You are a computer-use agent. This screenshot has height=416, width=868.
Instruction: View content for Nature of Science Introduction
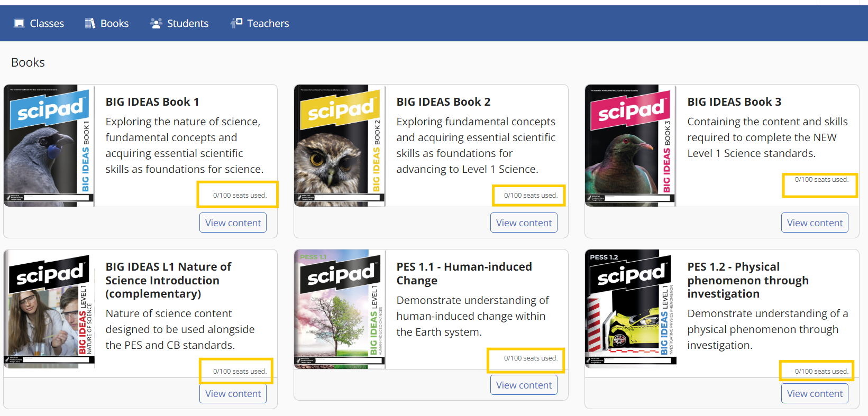(233, 393)
